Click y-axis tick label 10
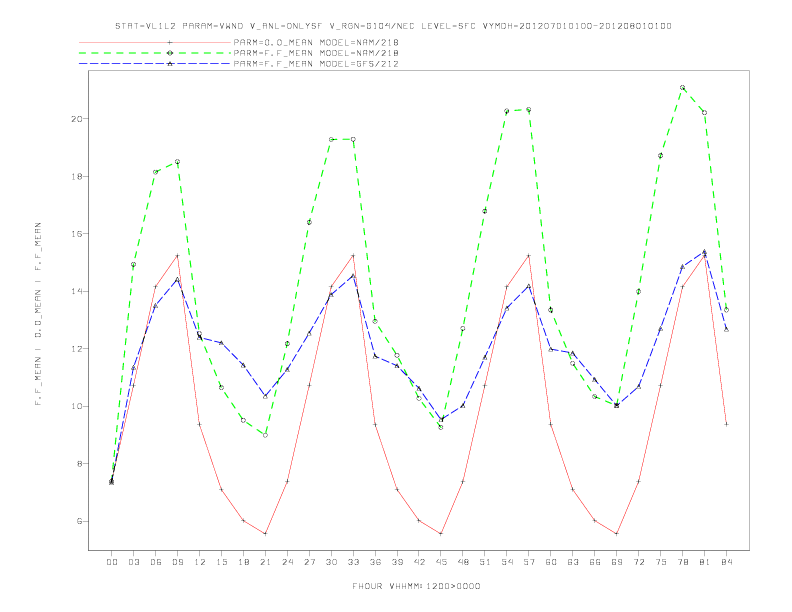This screenshot has height=612, width=792. (77, 406)
